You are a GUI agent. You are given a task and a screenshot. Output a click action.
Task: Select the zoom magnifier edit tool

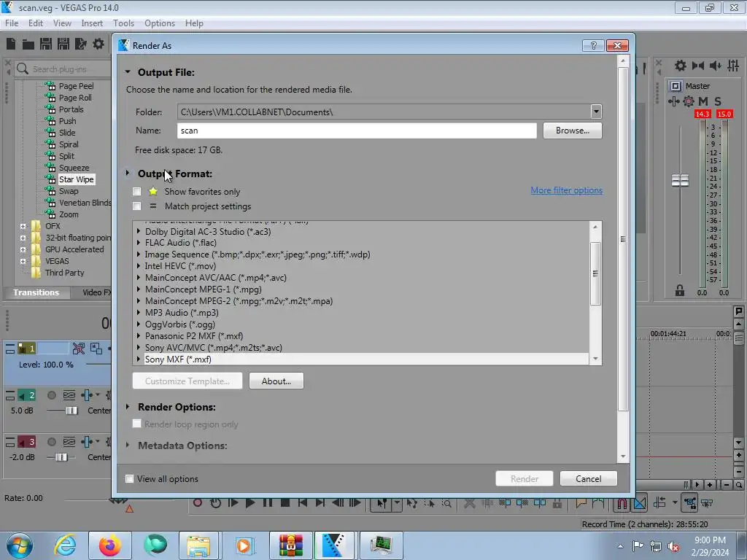pyautogui.click(x=446, y=503)
